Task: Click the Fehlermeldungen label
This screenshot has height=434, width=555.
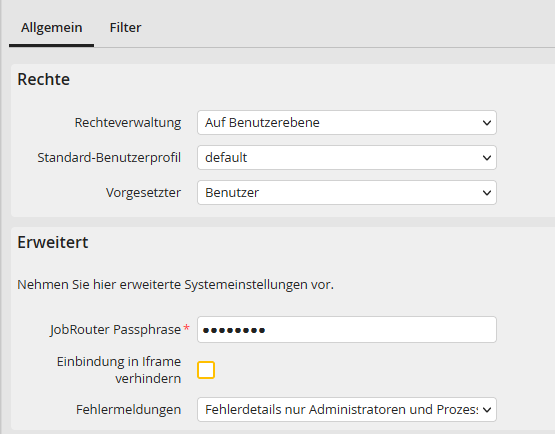Action: pos(128,410)
